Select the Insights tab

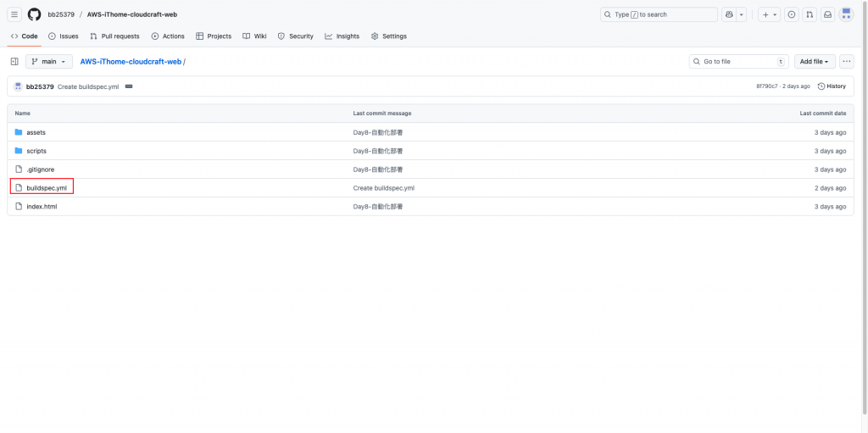(x=342, y=36)
